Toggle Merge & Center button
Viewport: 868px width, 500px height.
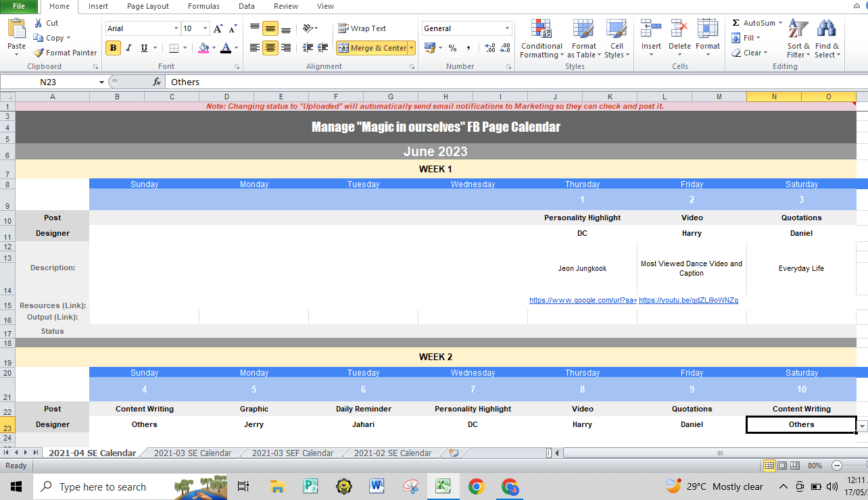[372, 48]
